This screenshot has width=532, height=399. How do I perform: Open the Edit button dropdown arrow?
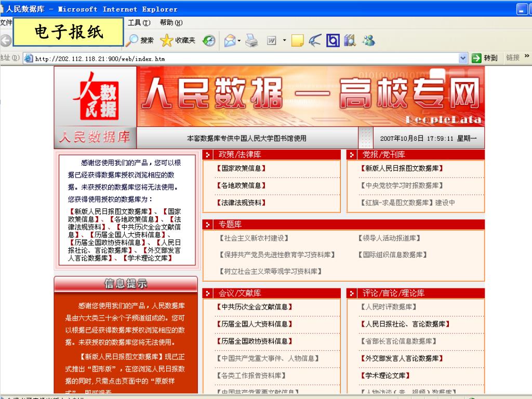click(x=284, y=41)
